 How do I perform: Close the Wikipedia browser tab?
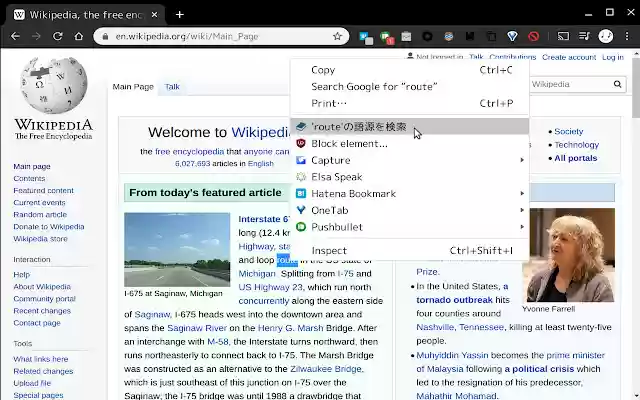[x=154, y=15]
